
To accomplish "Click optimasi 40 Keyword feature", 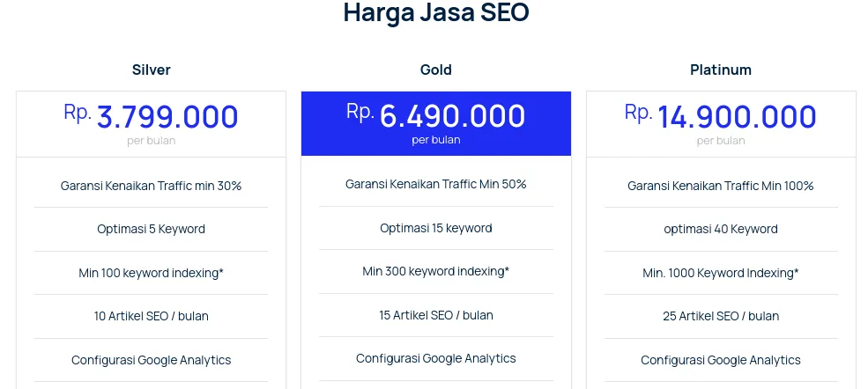I will point(720,229).
